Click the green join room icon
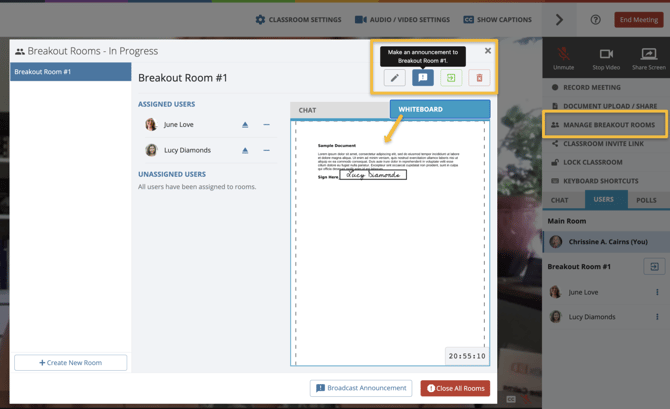 click(x=451, y=78)
